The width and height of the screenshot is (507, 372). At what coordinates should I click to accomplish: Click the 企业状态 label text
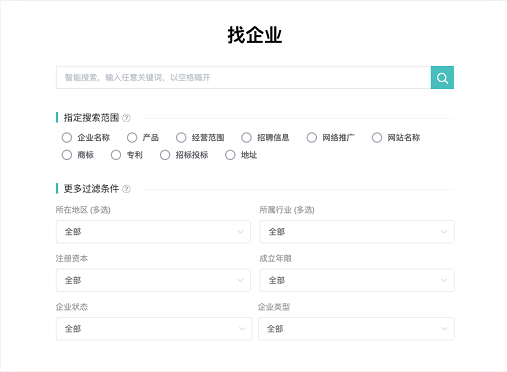pos(72,307)
